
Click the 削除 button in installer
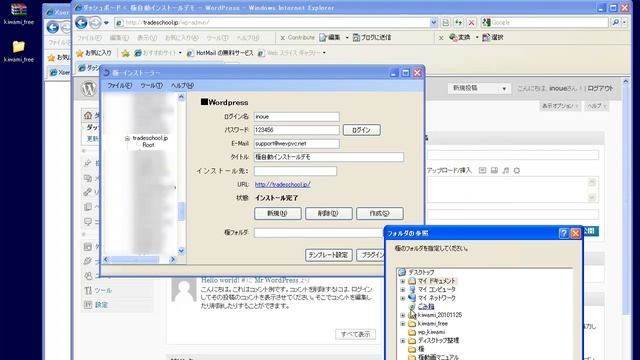[329, 213]
